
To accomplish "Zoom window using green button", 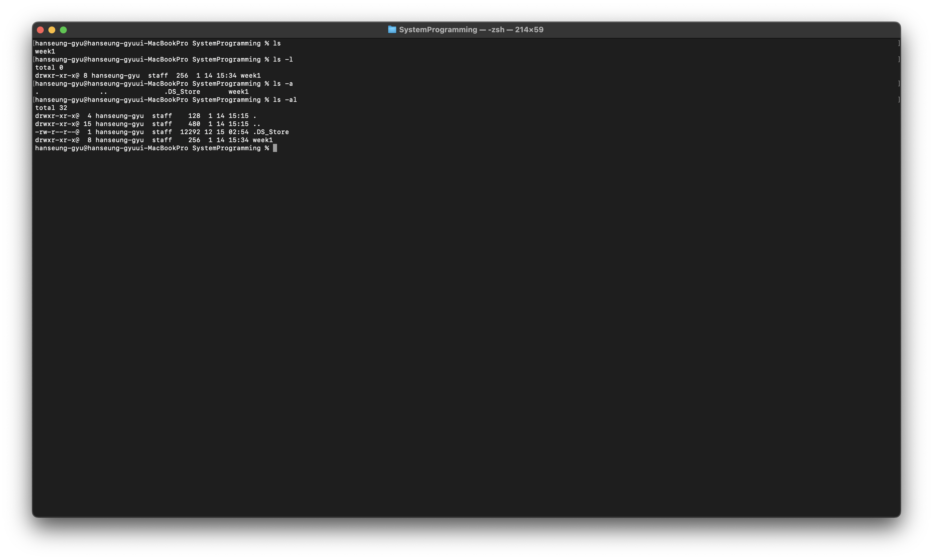I will click(63, 30).
